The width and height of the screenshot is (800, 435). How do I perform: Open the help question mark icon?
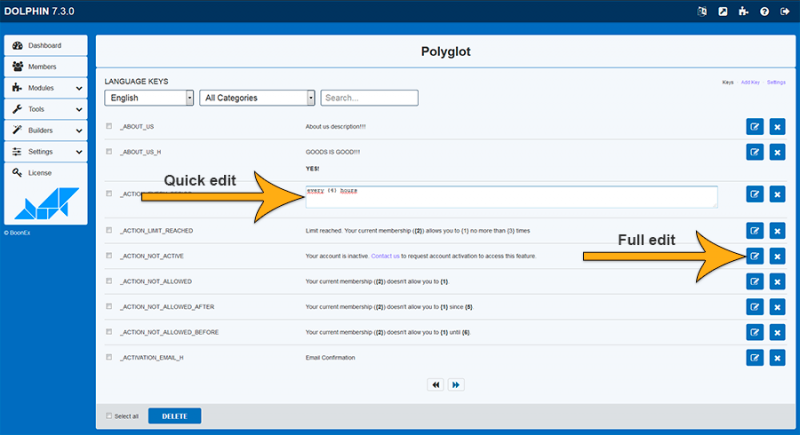[764, 11]
